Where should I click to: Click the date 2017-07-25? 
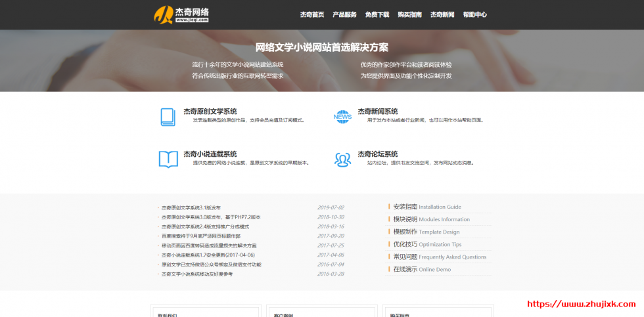(331, 245)
